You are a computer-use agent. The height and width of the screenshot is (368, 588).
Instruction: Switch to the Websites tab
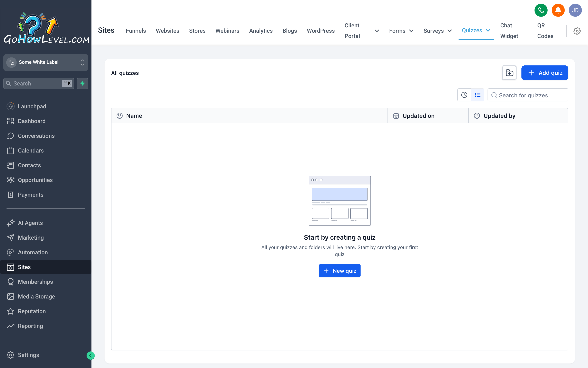[167, 31]
